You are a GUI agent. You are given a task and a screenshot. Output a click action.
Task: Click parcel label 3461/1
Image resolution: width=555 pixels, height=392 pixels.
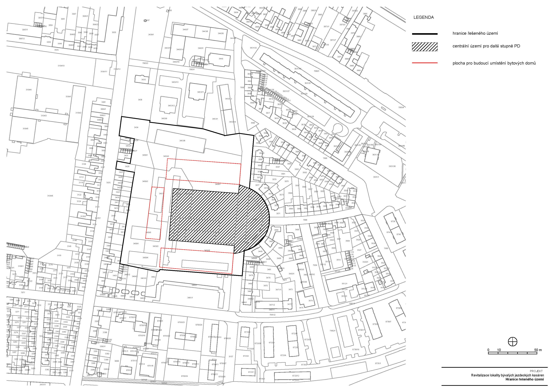tap(190, 298)
